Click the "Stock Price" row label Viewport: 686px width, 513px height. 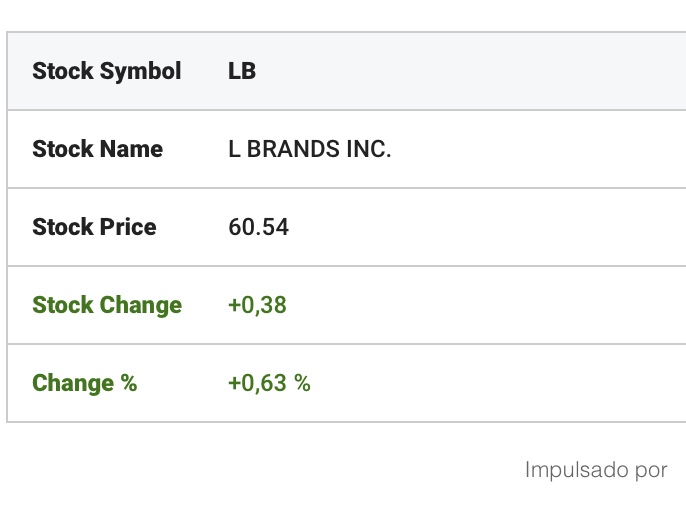coord(94,227)
